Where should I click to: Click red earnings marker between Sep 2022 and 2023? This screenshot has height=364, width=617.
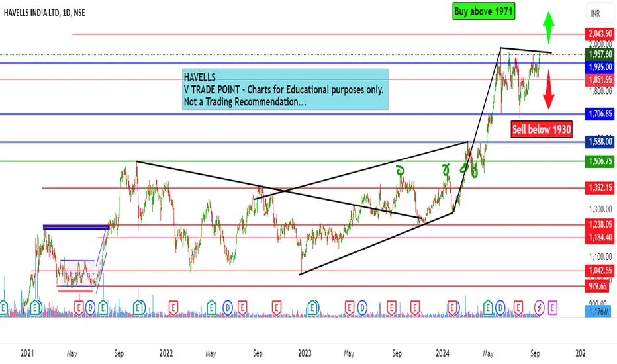276,307
